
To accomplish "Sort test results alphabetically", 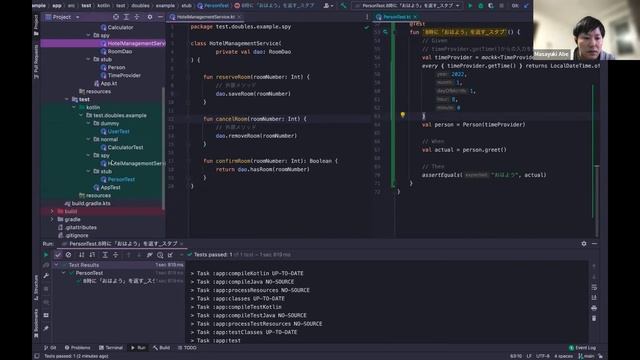I will click(82, 255).
